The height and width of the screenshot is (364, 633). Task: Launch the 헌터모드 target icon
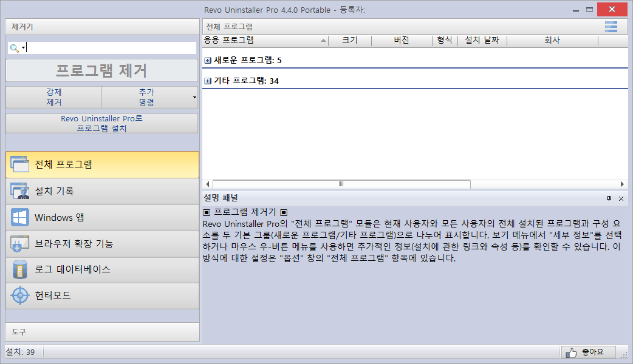point(20,295)
